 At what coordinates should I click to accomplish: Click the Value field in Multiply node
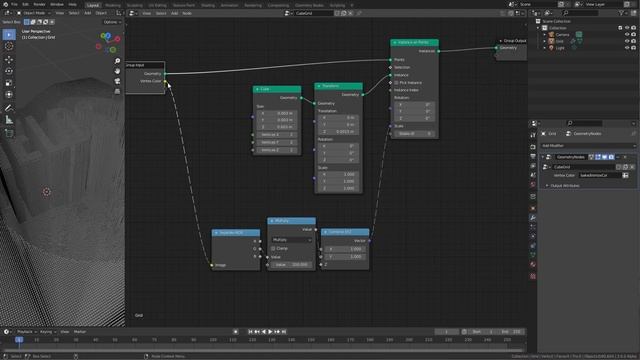[x=291, y=265]
